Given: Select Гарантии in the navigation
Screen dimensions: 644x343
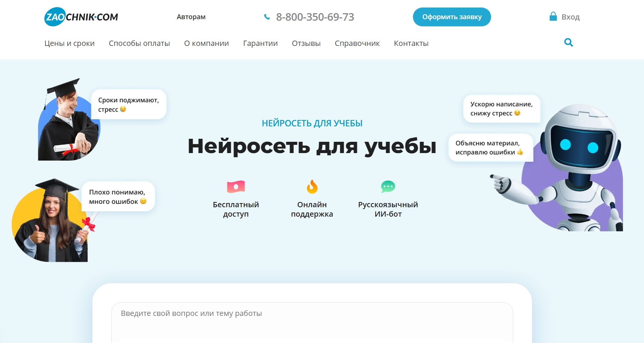Looking at the screenshot, I should (x=260, y=43).
